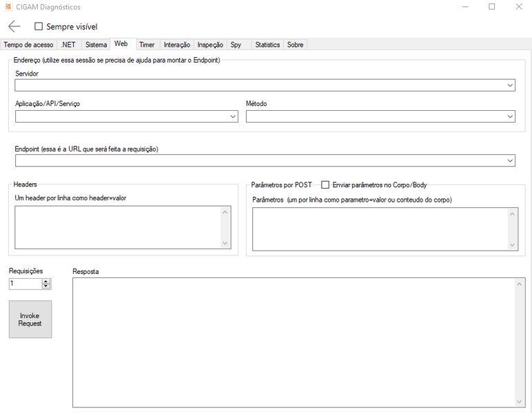Enable the Sempre visível checkbox
The height and width of the screenshot is (413, 532).
click(x=39, y=26)
